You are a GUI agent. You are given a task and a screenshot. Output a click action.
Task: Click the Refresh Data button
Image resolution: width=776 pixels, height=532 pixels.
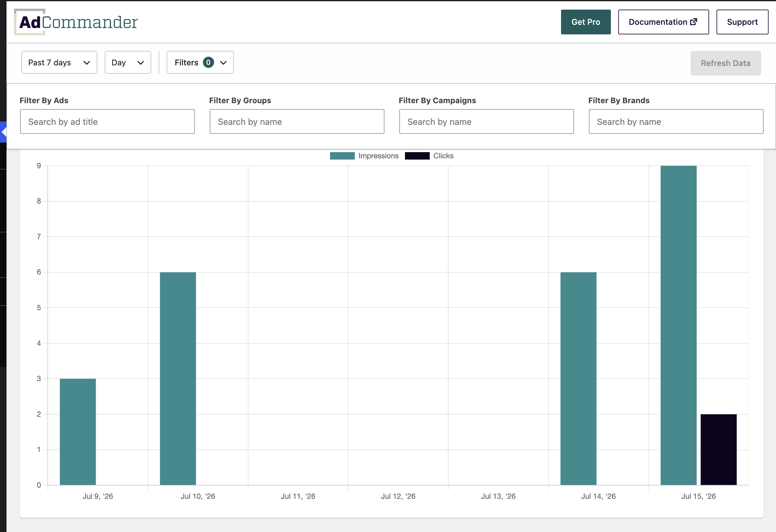tap(726, 63)
